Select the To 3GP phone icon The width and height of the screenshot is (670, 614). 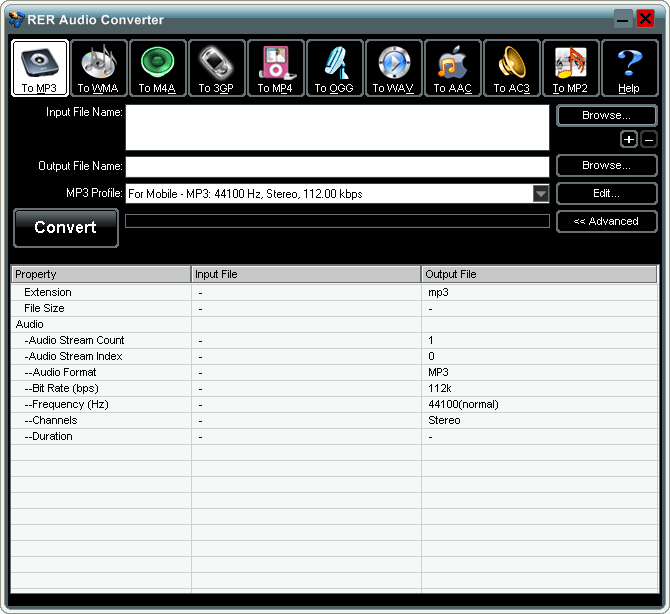(217, 68)
